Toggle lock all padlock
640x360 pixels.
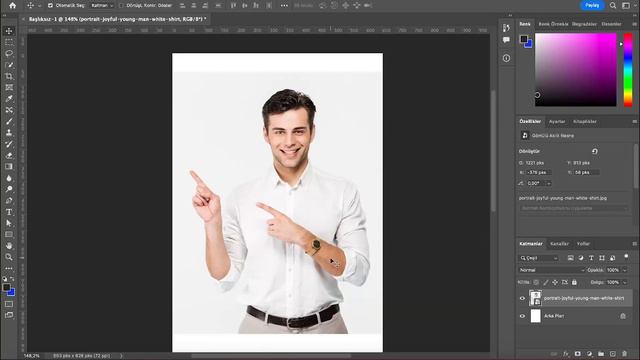pos(574,282)
